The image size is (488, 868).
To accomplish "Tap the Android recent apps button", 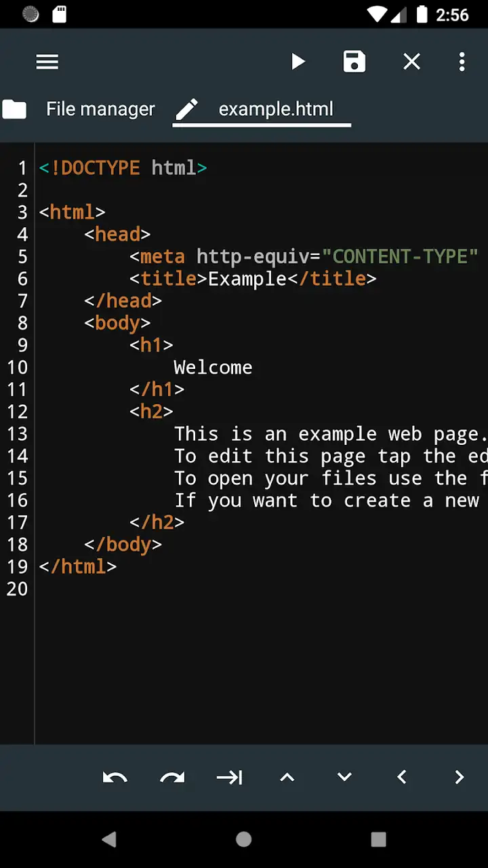I will point(379,840).
